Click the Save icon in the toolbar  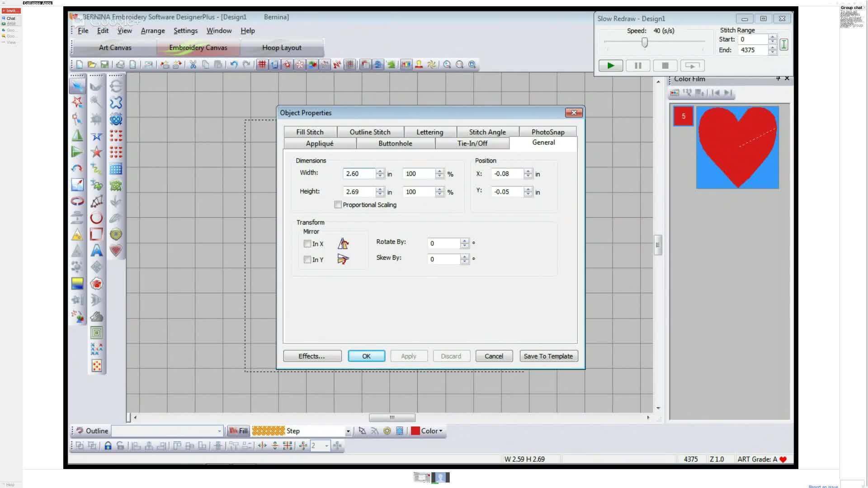[x=105, y=65]
